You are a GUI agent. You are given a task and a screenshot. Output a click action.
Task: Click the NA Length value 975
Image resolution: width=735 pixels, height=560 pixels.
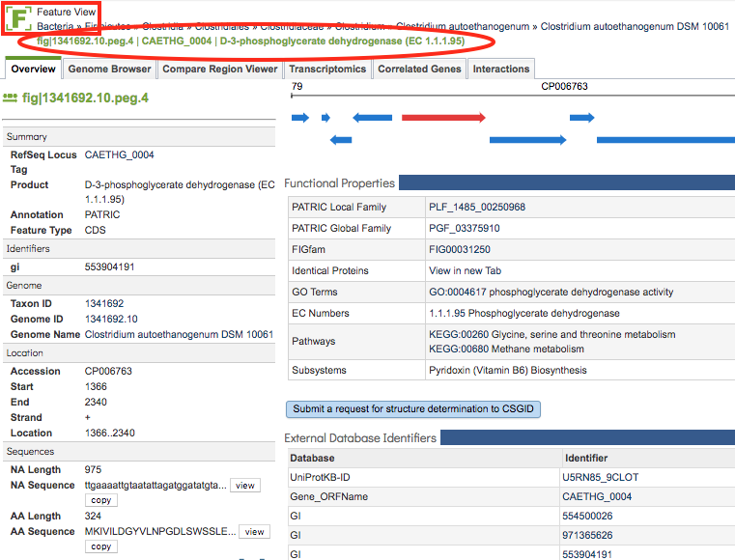point(93,469)
